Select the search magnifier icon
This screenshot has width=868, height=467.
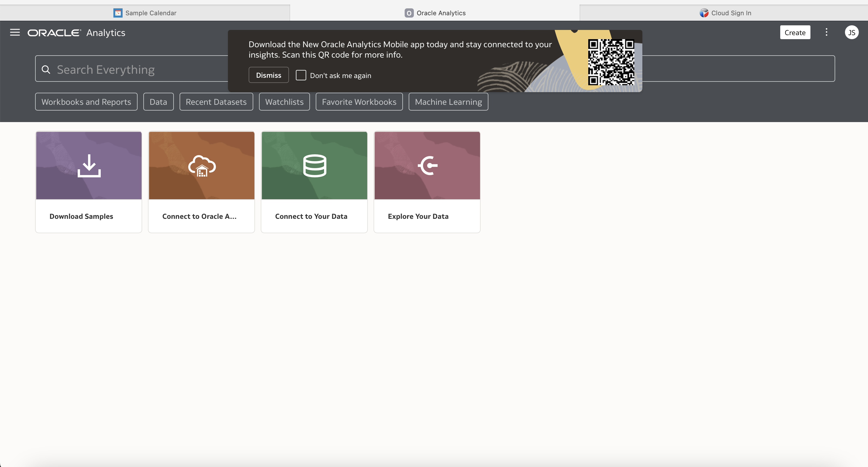point(46,69)
